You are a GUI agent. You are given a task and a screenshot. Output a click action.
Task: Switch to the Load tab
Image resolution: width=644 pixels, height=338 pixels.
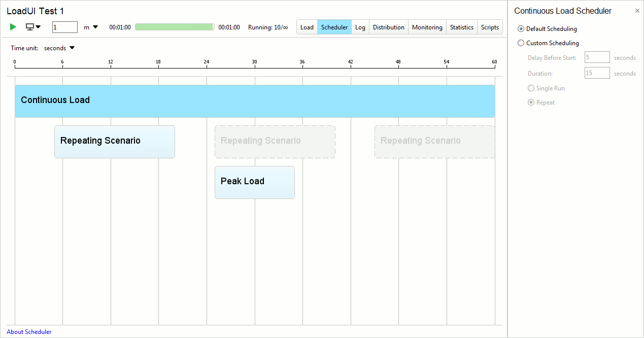307,27
